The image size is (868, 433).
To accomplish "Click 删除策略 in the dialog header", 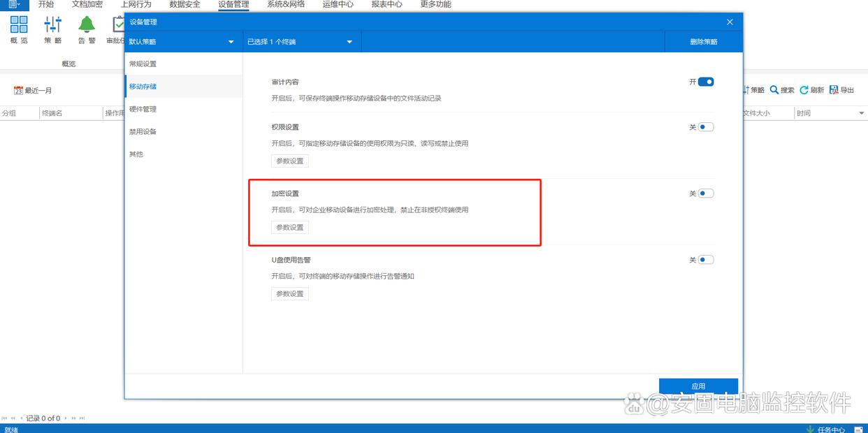I will coord(703,42).
